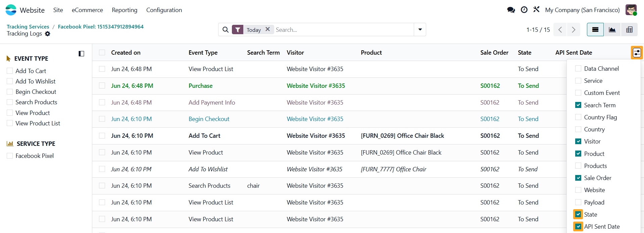Open the eCommerce menu
Image resolution: width=644 pixels, height=233 pixels.
87,10
